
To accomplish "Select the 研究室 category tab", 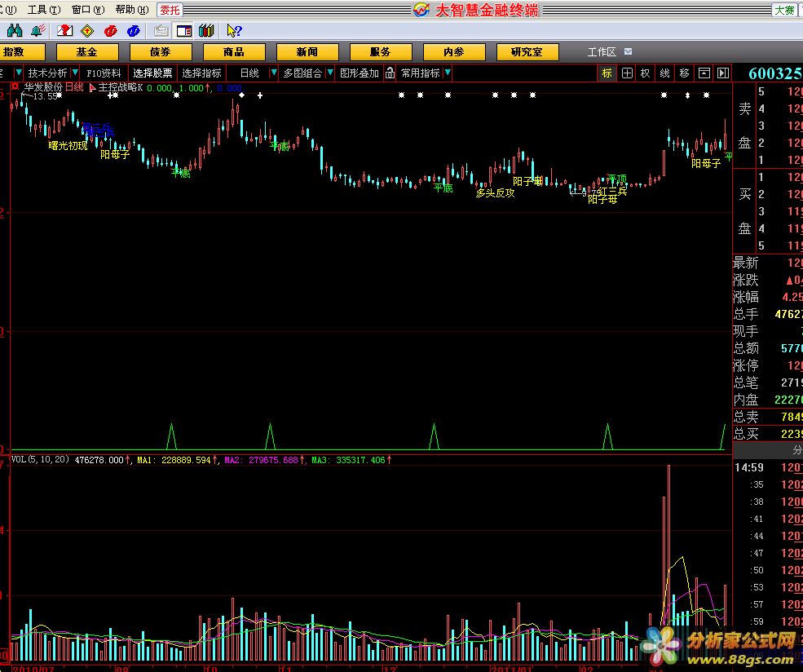I will coord(527,51).
